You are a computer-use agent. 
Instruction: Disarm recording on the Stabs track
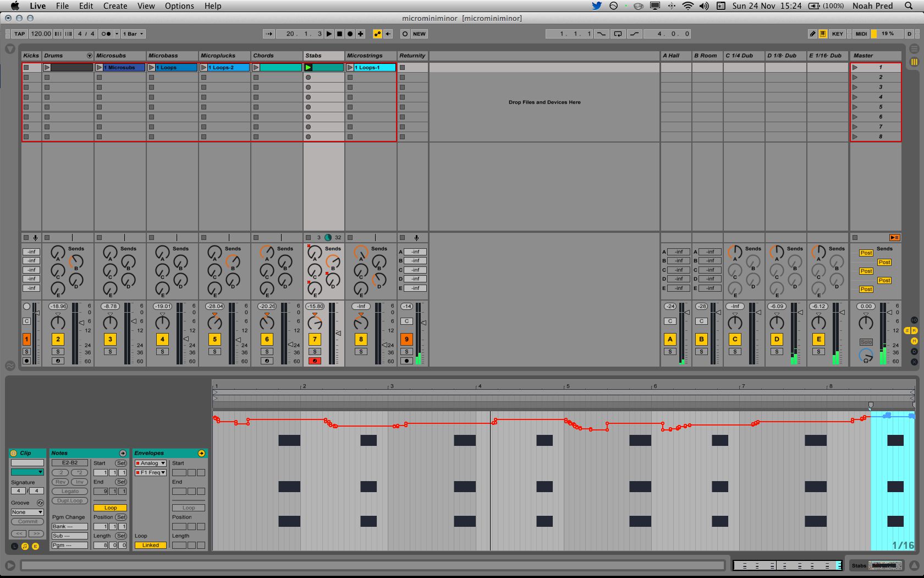tap(315, 361)
